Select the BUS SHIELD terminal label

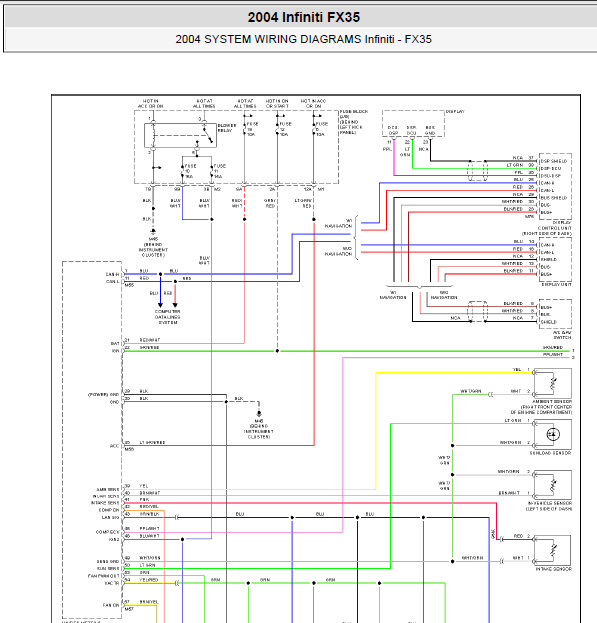554,197
